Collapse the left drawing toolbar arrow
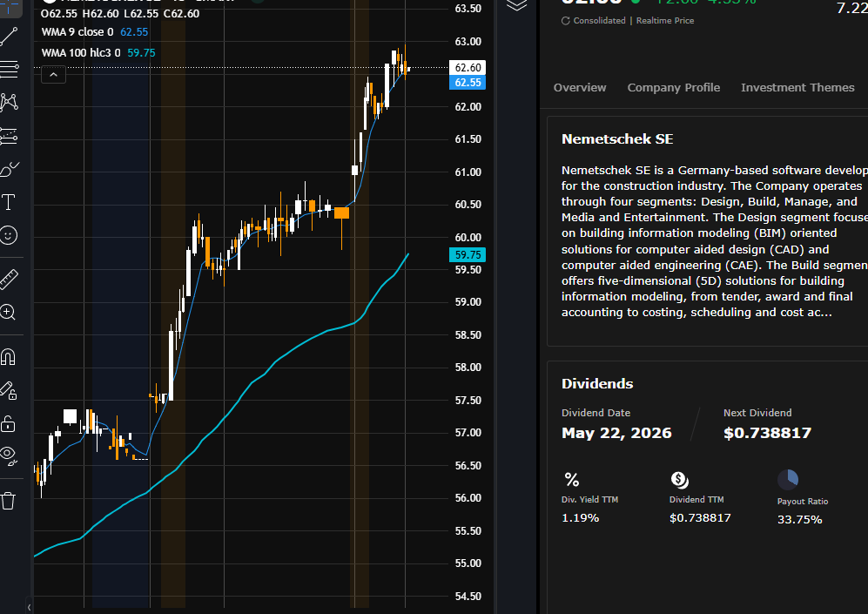Screen dimensions: 868x614 pos(29,607)
